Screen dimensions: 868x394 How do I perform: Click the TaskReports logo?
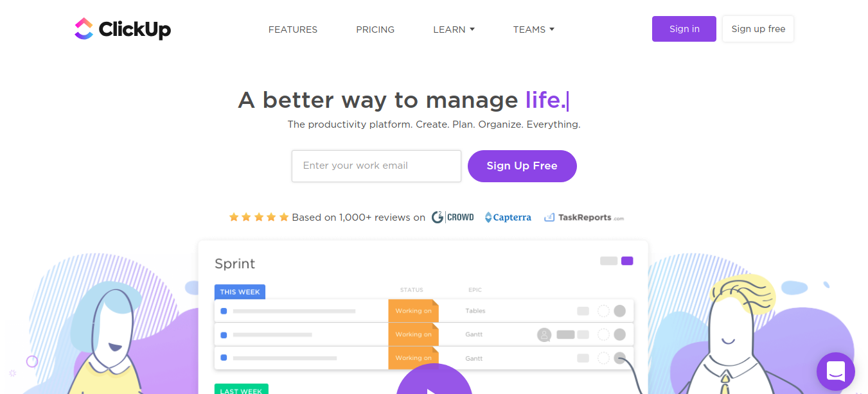coord(583,218)
